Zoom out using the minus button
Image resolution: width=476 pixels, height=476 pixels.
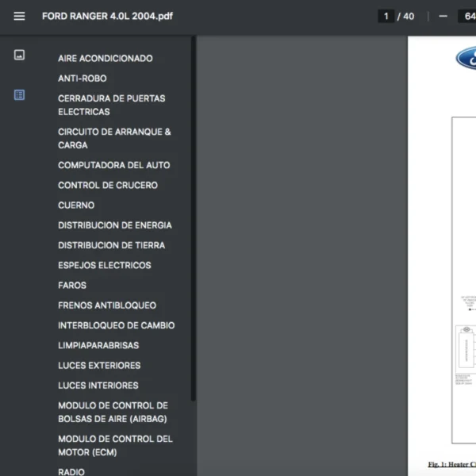443,16
